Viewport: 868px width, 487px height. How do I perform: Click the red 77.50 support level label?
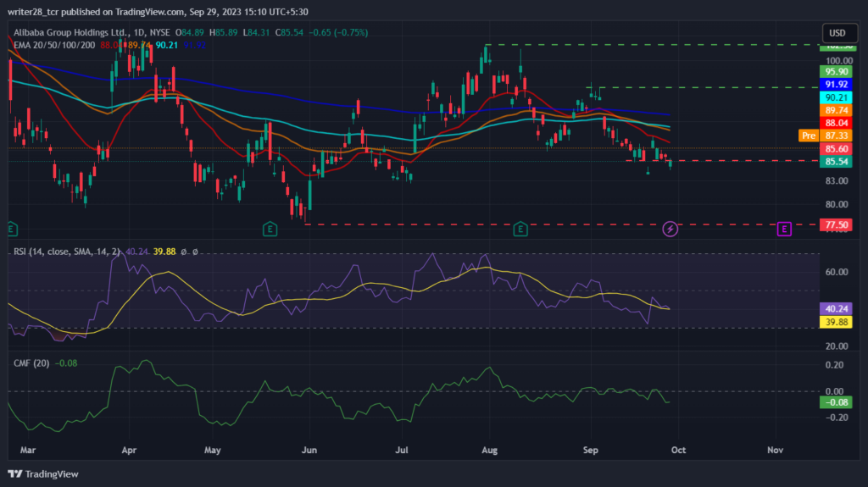click(836, 224)
